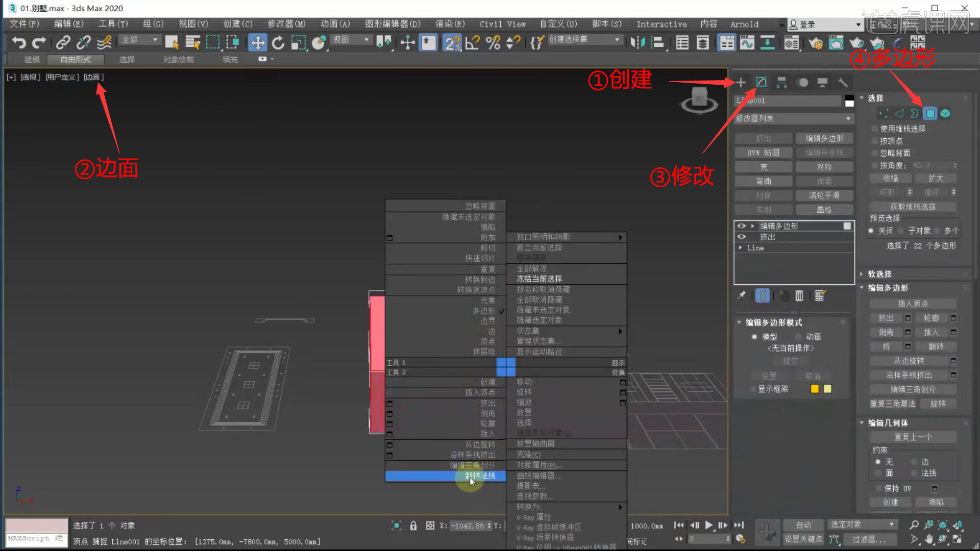The image size is (980, 551).
Task: Open Render Setup teapot icon
Action: click(x=815, y=43)
